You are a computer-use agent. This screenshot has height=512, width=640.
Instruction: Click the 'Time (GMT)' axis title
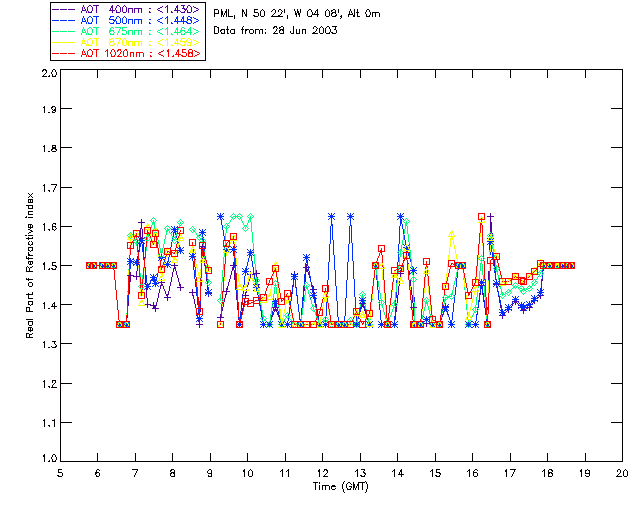(341, 487)
